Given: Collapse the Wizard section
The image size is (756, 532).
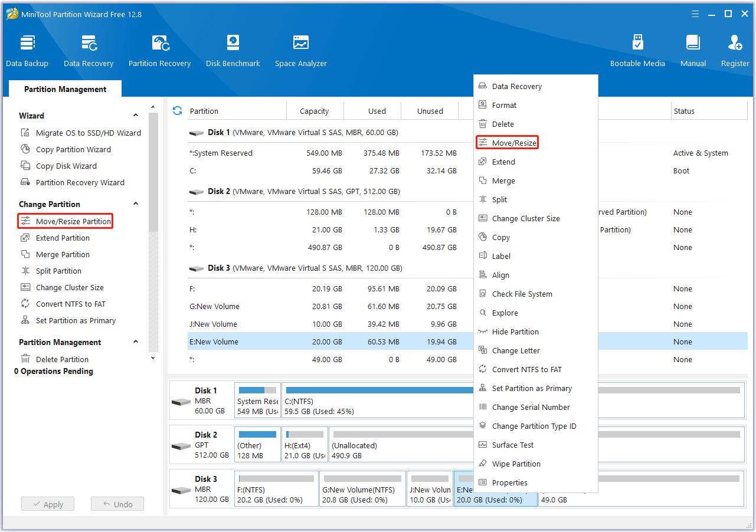Looking at the screenshot, I should pyautogui.click(x=135, y=116).
